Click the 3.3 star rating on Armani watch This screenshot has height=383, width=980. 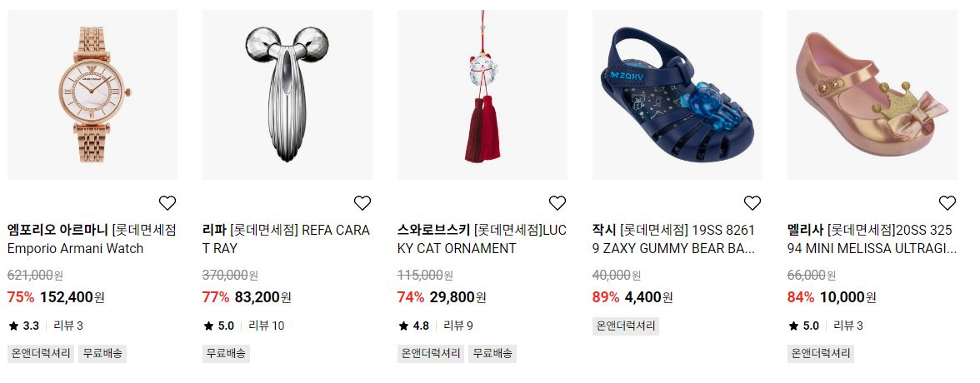point(23,326)
